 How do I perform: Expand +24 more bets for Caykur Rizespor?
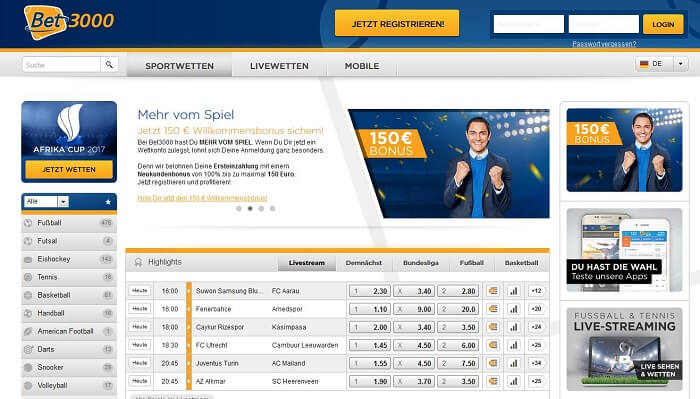click(x=536, y=327)
